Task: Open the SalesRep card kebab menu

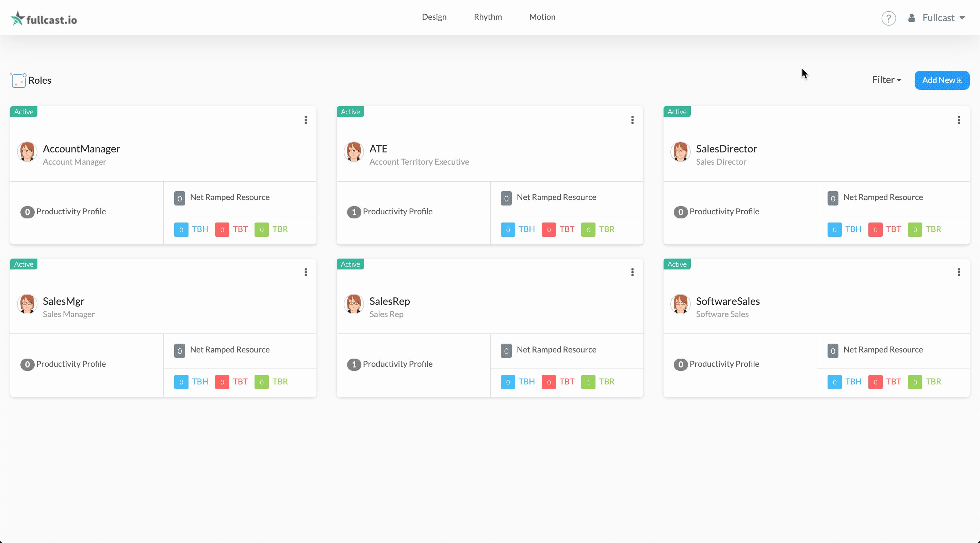Action: [x=632, y=272]
